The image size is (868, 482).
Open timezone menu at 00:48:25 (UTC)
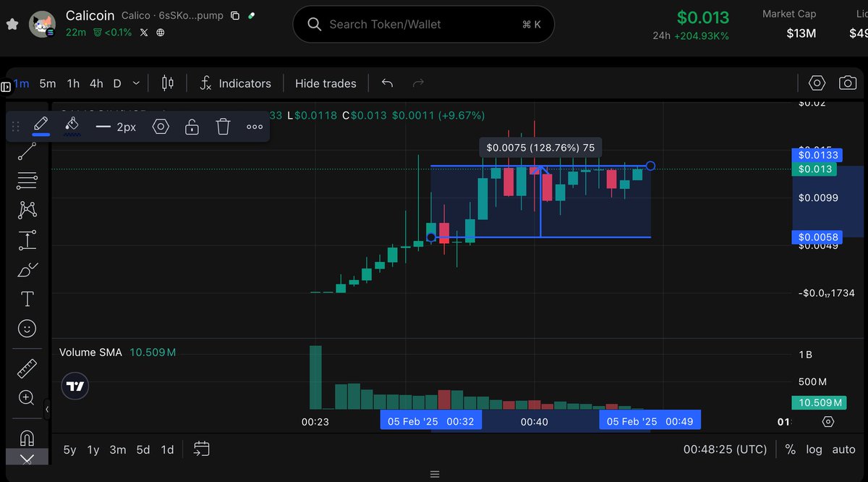[725, 449]
